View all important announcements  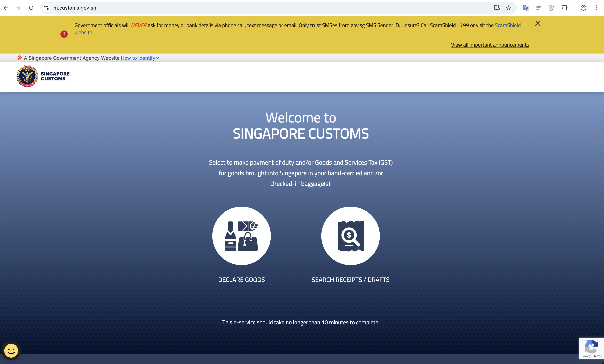(x=490, y=45)
